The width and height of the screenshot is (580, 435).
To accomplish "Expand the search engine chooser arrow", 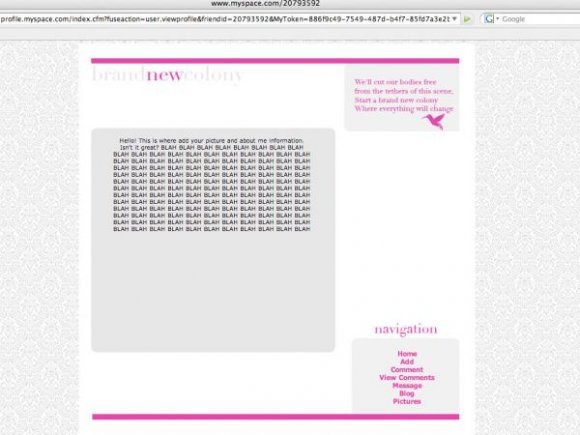I will click(498, 18).
